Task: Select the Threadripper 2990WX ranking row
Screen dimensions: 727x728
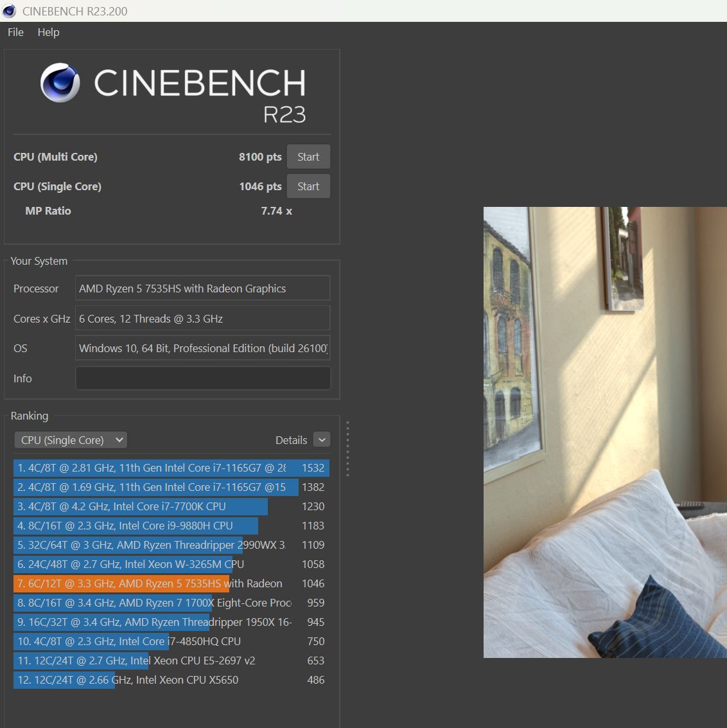Action: [171, 545]
